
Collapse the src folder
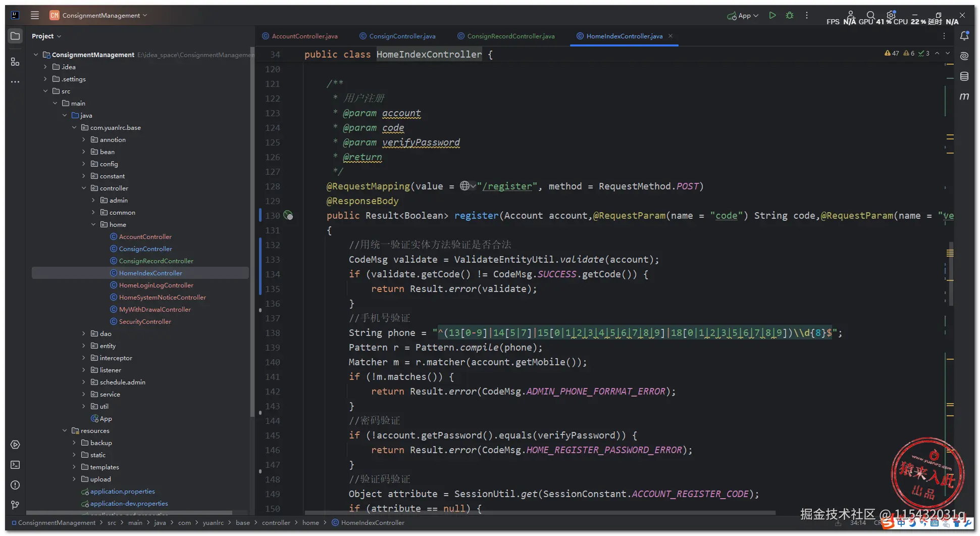coord(45,91)
